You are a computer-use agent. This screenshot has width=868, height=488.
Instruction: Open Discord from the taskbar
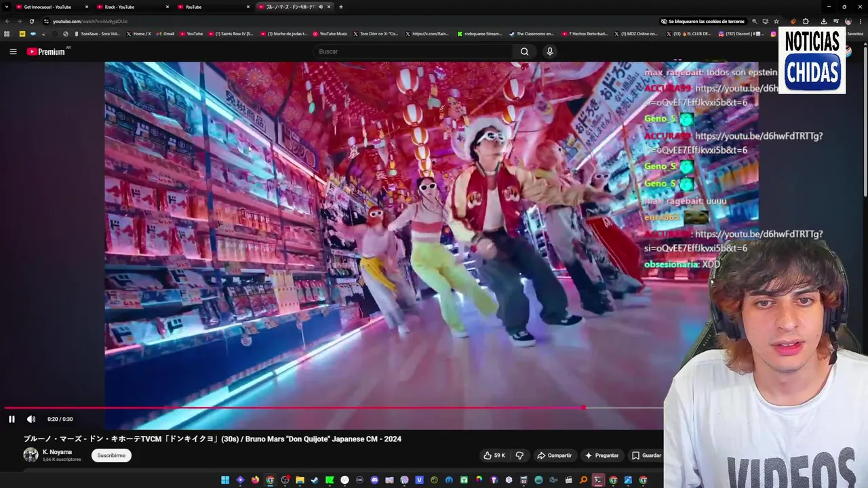click(x=374, y=480)
